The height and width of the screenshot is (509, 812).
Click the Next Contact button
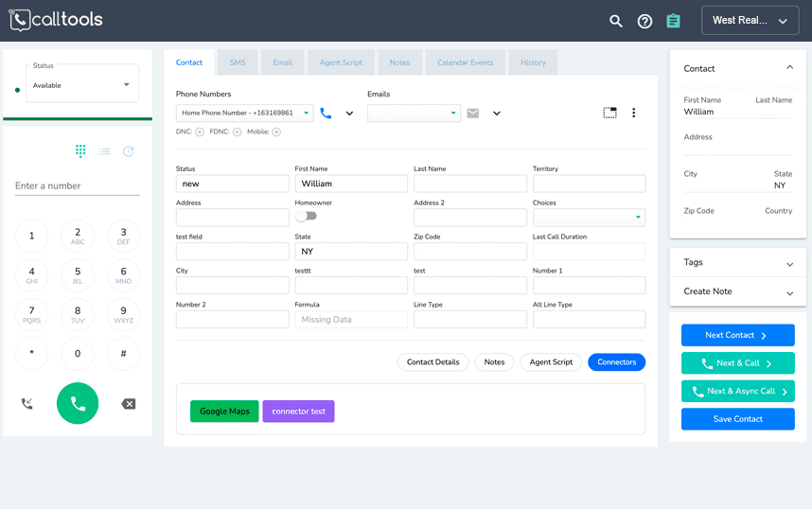[x=738, y=335]
